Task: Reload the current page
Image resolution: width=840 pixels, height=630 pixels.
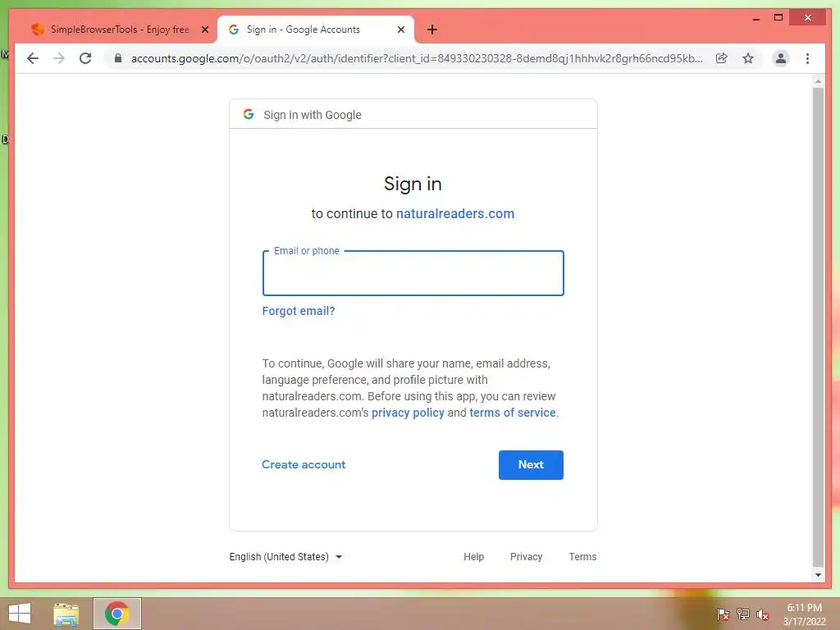Action: 85,58
